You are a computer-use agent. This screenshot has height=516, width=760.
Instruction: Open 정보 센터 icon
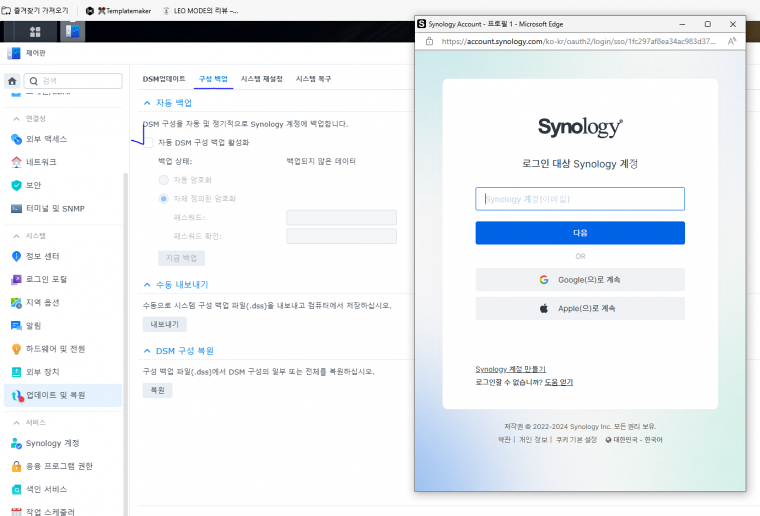(x=16, y=256)
